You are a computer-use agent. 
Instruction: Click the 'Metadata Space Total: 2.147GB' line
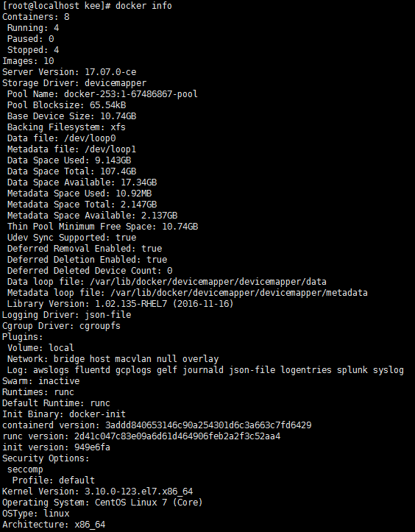(x=82, y=205)
